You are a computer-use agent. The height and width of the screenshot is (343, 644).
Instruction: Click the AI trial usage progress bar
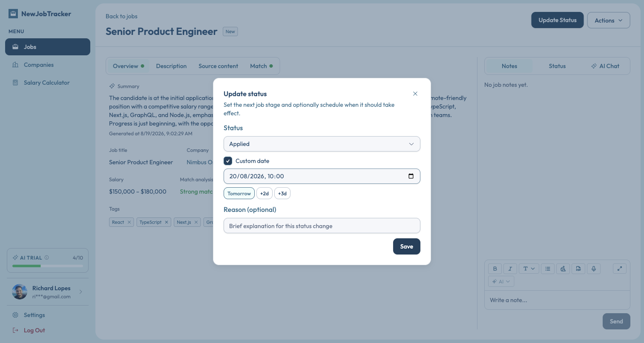point(48,266)
